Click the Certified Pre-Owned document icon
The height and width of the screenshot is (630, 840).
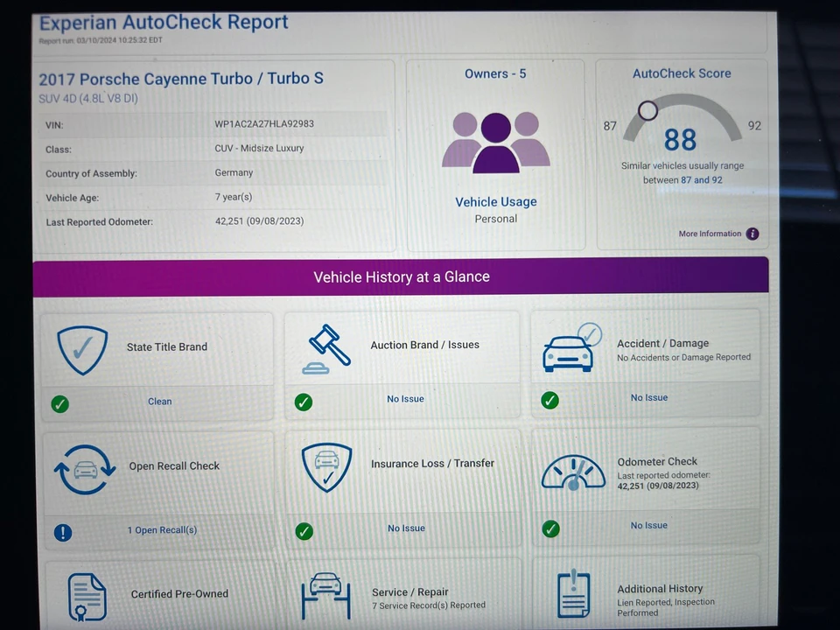tap(87, 598)
